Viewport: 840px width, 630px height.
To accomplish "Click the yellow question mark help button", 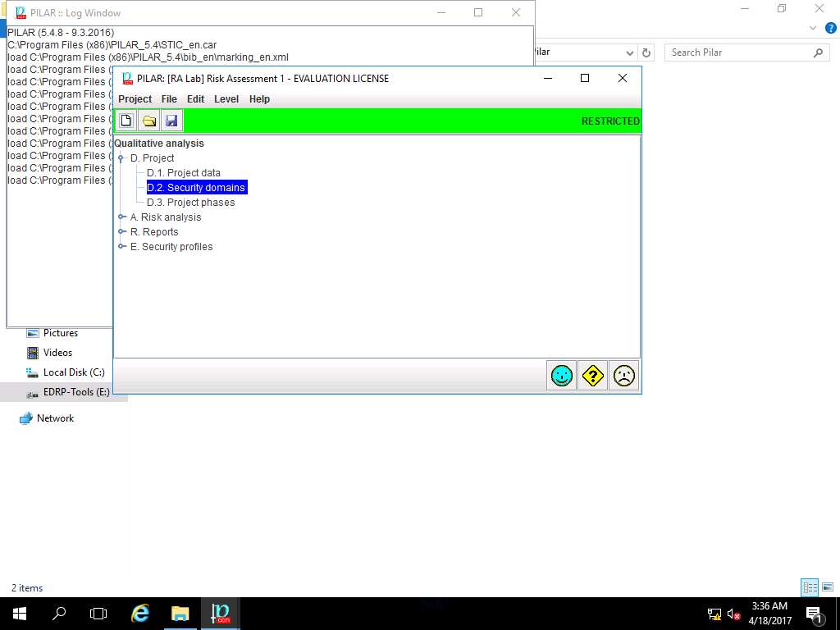I will click(592, 376).
